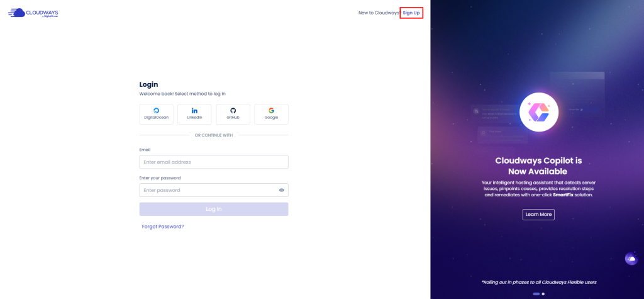Viewport: 644px width, 299px height.
Task: Click the 'New to Cloudways?' text
Action: (379, 13)
